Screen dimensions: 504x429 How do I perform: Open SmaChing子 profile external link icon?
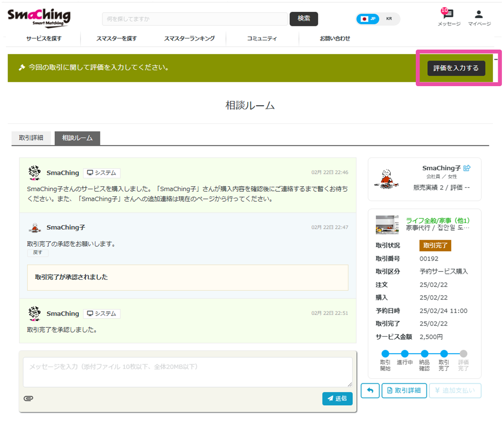click(467, 168)
